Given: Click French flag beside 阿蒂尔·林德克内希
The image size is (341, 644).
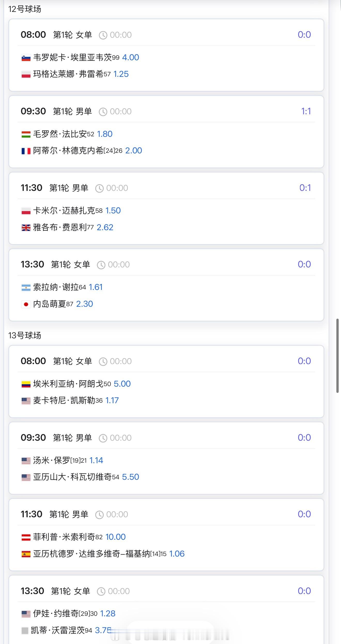Looking at the screenshot, I should (x=26, y=151).
